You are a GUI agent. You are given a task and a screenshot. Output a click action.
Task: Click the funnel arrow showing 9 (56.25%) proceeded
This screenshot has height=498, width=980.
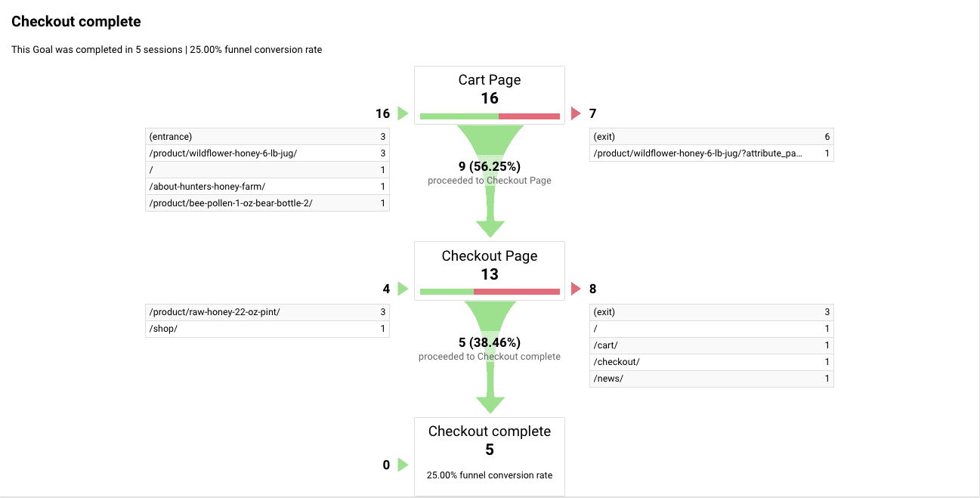pyautogui.click(x=490, y=181)
